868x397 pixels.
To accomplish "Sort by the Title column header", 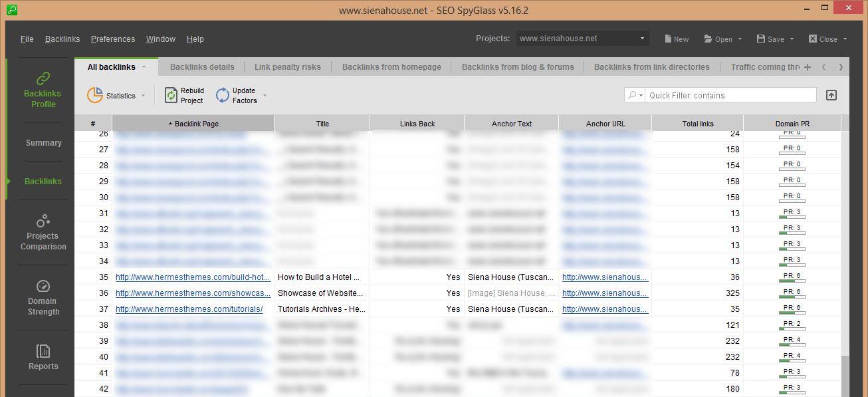I will tap(322, 124).
